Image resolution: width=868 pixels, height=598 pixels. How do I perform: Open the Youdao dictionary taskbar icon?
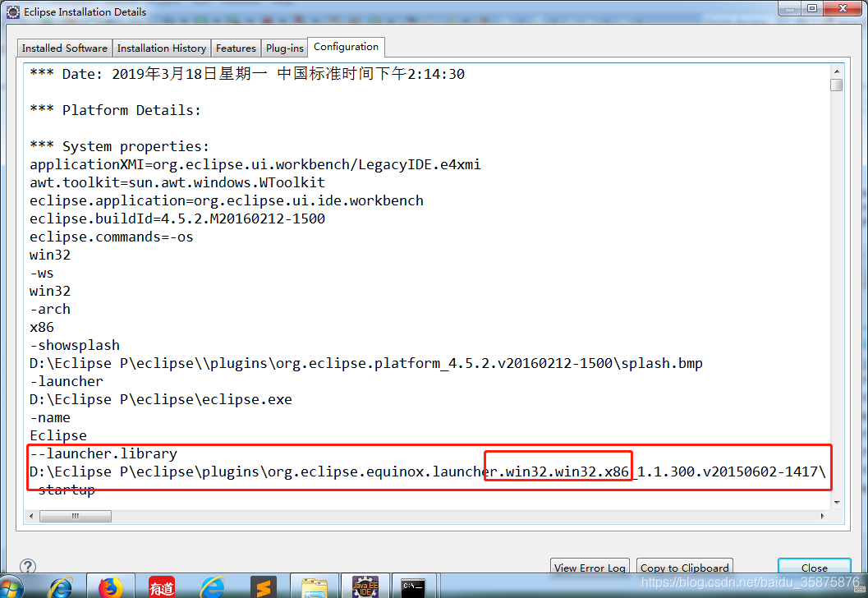pos(162,587)
